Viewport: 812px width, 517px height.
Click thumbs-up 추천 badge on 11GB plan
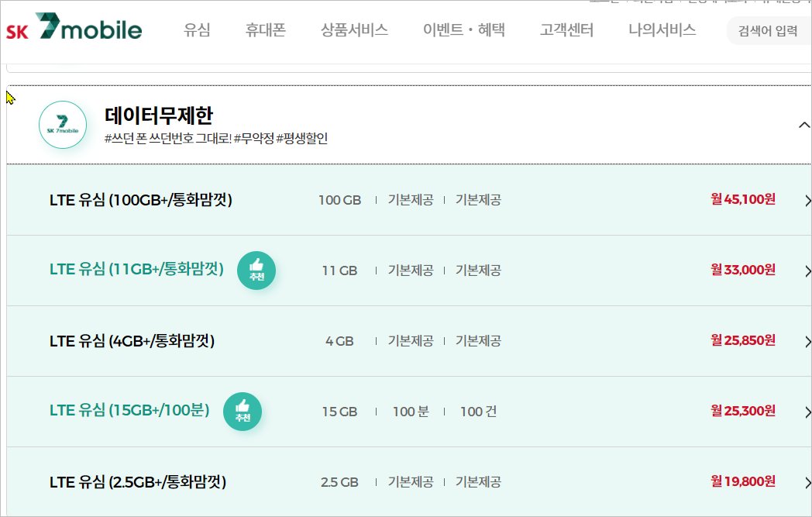[256, 271]
